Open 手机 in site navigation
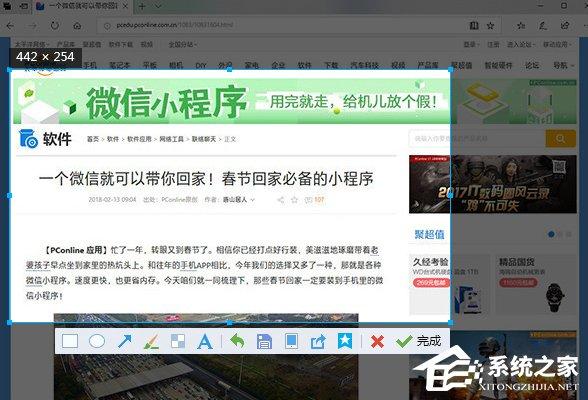Viewport: 588px width, 400px height. 90,65
